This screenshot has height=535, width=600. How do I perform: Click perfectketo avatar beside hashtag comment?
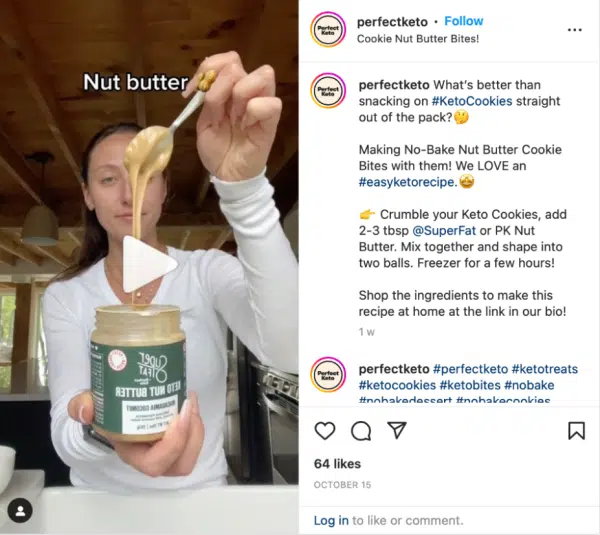click(x=328, y=374)
